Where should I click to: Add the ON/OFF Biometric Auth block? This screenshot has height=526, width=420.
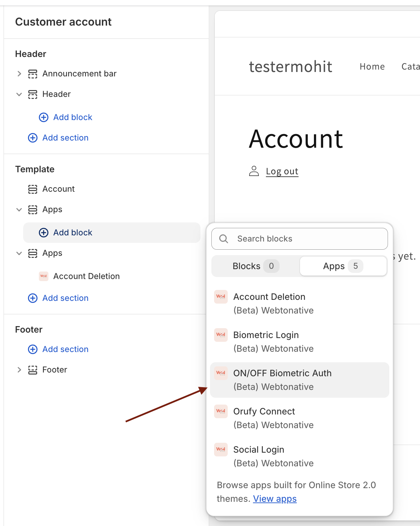[300, 380]
